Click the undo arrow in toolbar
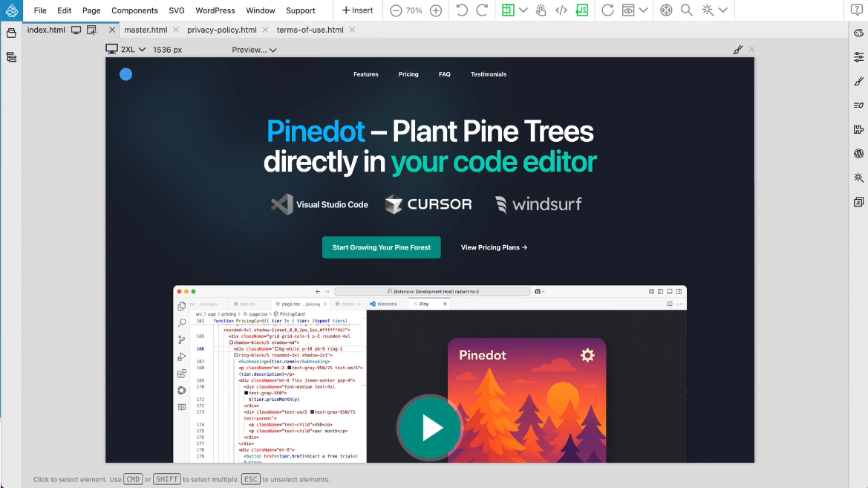 [462, 10]
